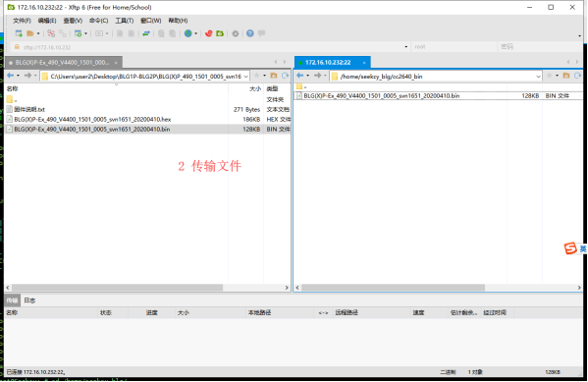Open the host address dropdown arrow
The image size is (588, 382).
[406, 47]
